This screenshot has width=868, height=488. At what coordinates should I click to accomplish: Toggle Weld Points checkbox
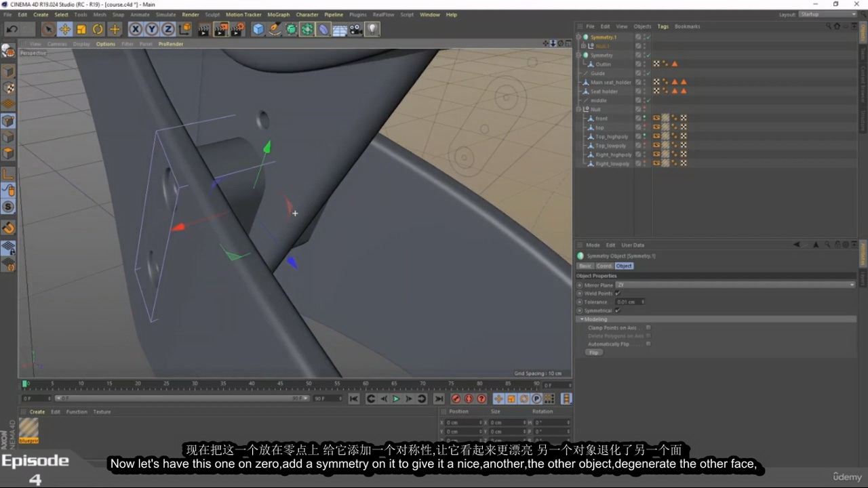618,293
